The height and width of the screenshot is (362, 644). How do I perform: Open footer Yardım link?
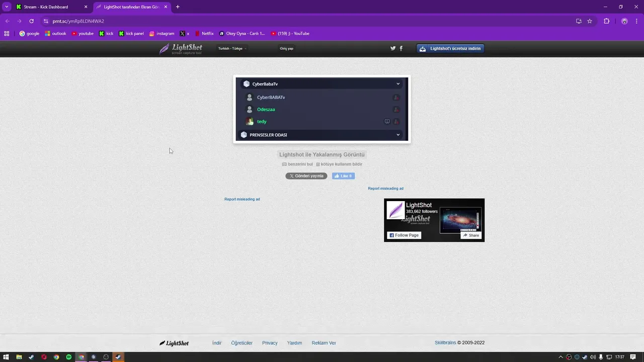coord(294,343)
